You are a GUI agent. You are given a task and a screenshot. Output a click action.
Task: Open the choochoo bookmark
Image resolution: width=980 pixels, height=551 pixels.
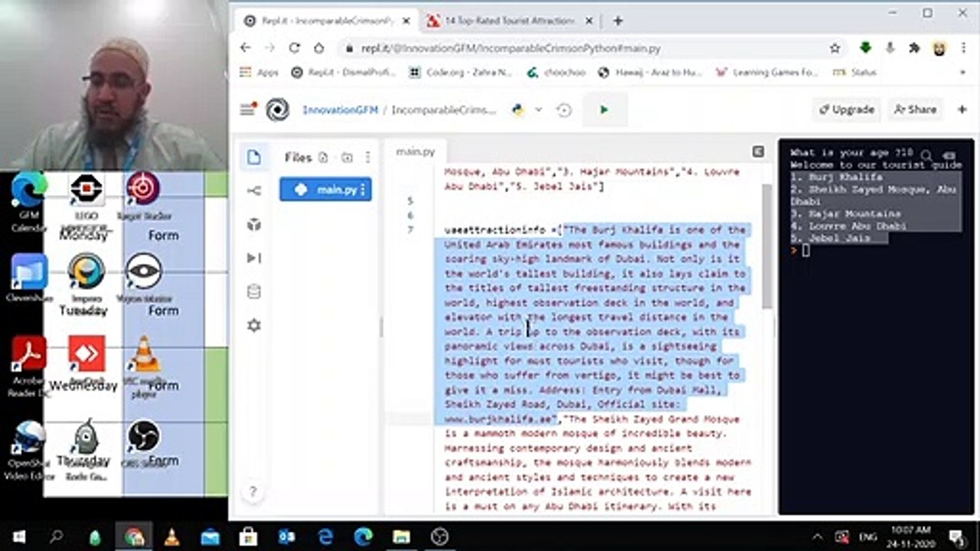(556, 72)
